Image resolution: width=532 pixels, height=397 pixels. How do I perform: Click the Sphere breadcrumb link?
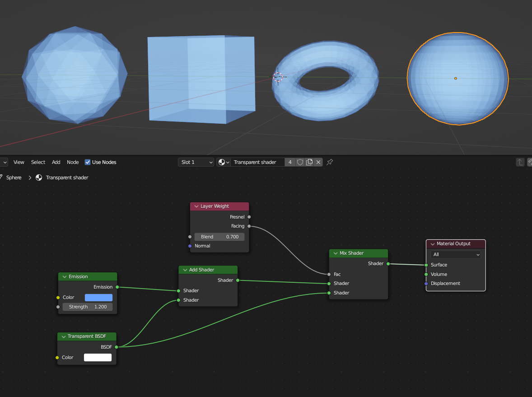click(x=14, y=177)
